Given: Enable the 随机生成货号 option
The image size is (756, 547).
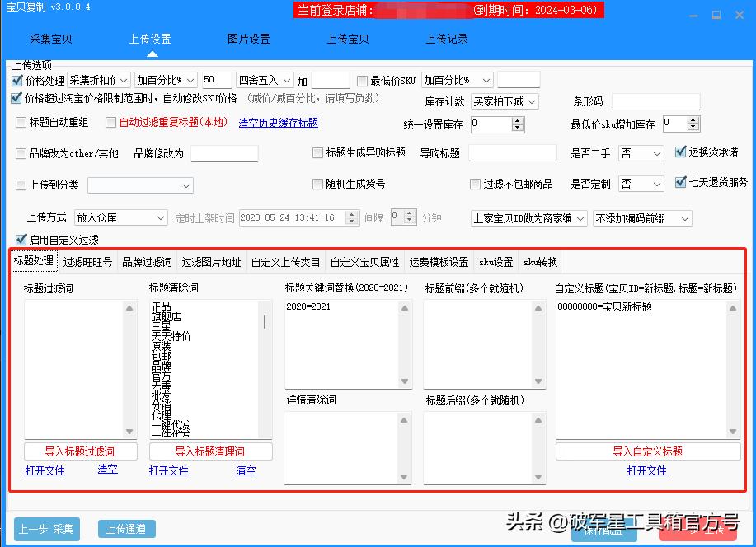Looking at the screenshot, I should 317,185.
